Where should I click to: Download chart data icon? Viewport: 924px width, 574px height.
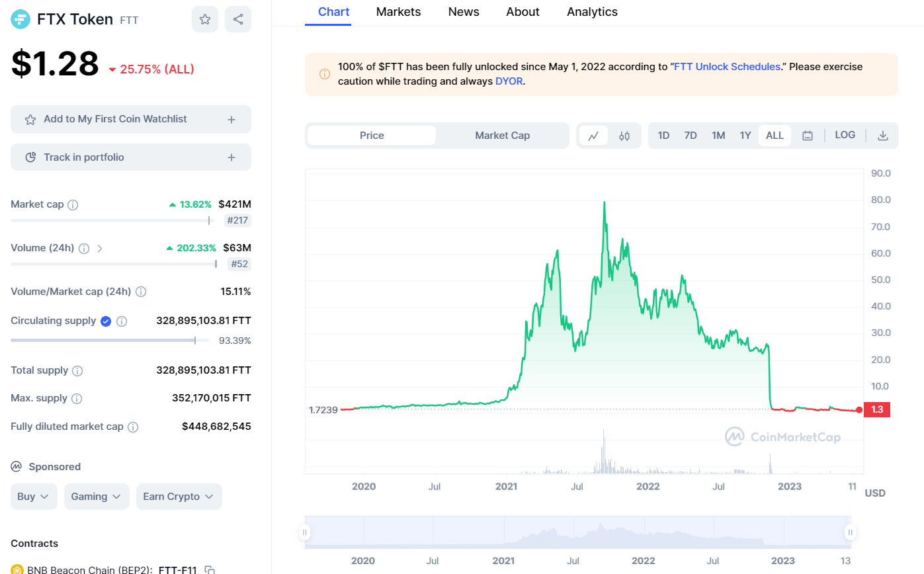pos(882,136)
